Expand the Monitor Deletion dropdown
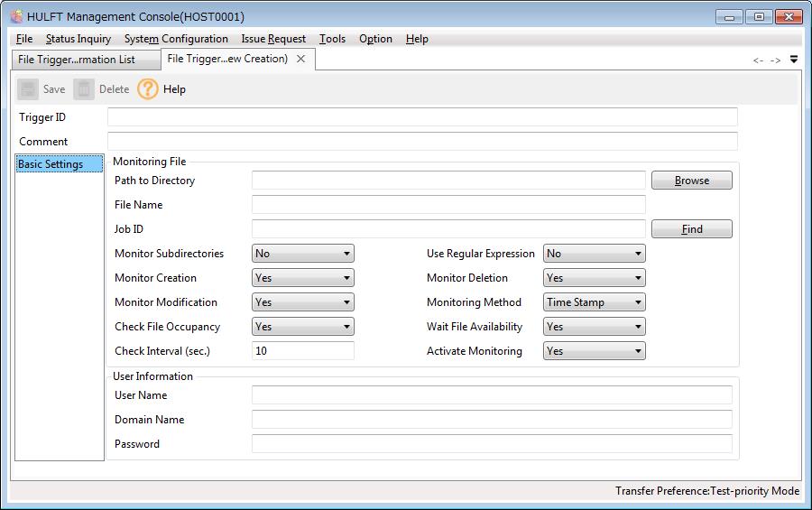This screenshot has height=510, width=812. (595, 278)
